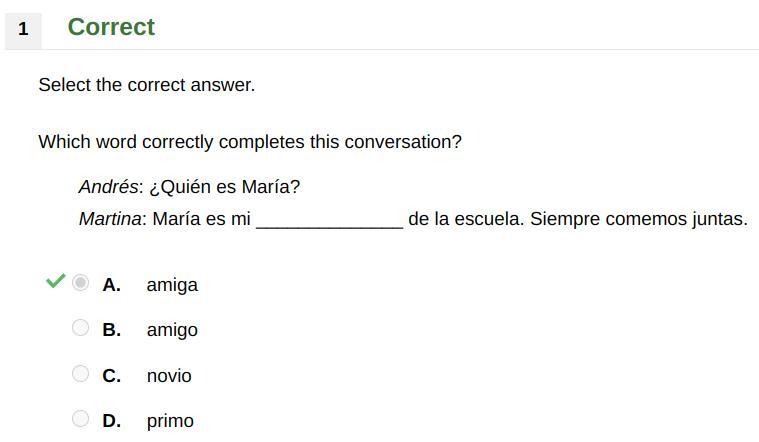The height and width of the screenshot is (442, 759).
Task: Click the answer text "novio"
Action: coord(169,376)
